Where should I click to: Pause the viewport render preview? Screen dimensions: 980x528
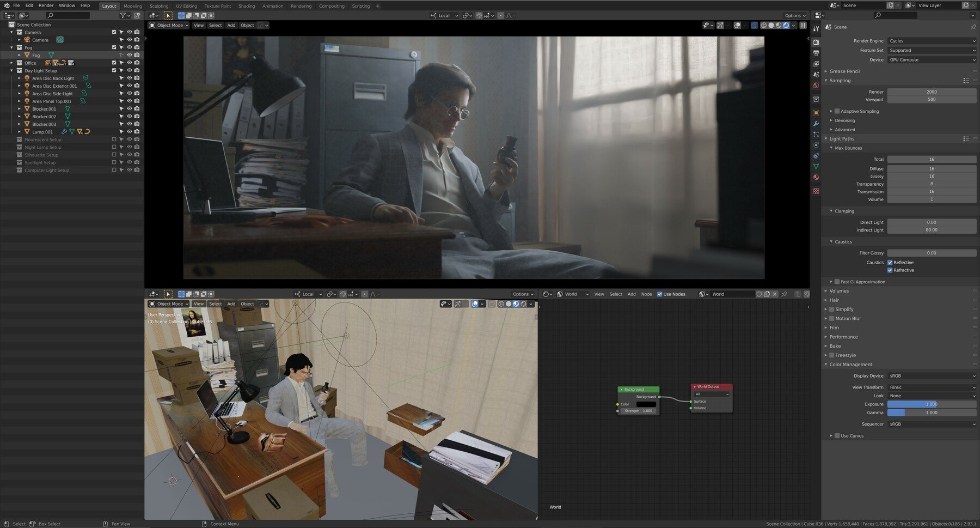coord(803,25)
